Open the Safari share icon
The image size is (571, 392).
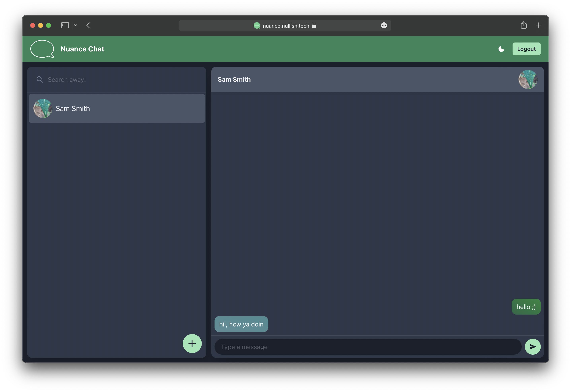pyautogui.click(x=523, y=25)
